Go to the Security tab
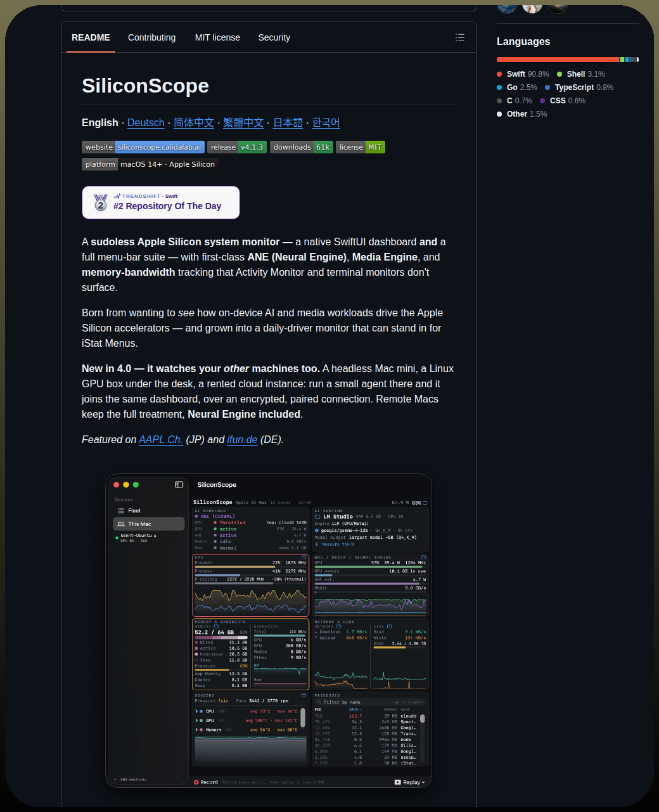 click(x=274, y=37)
